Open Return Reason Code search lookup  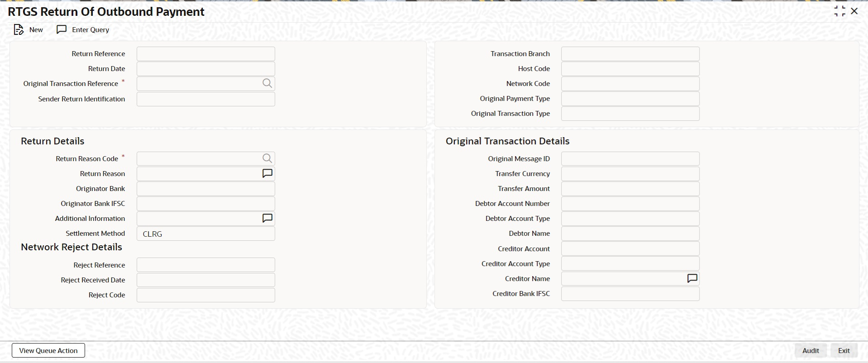[x=267, y=158]
